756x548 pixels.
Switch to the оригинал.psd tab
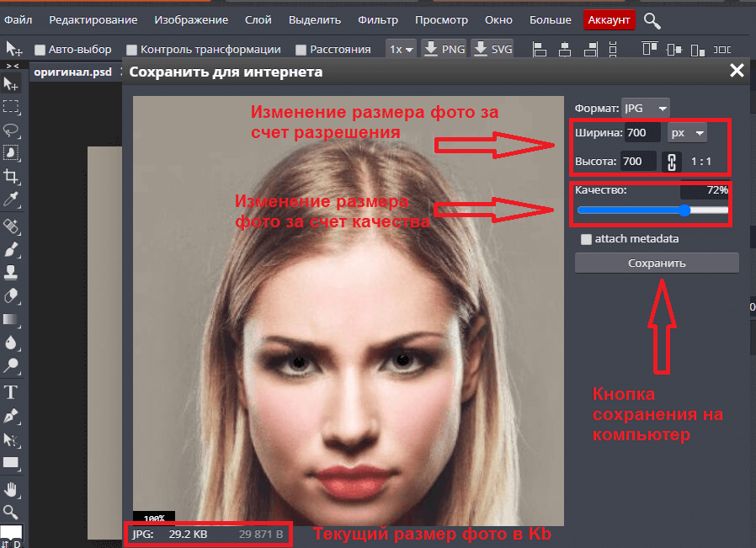click(72, 72)
